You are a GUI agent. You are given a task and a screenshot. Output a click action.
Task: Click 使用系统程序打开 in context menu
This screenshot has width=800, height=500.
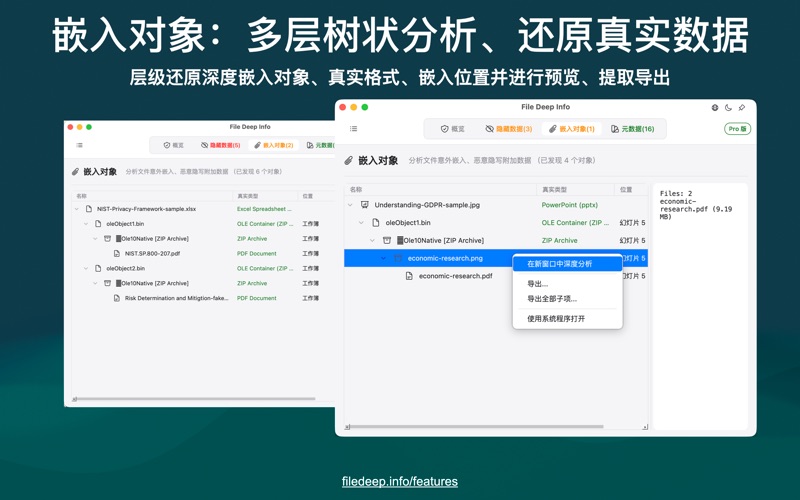pos(556,319)
